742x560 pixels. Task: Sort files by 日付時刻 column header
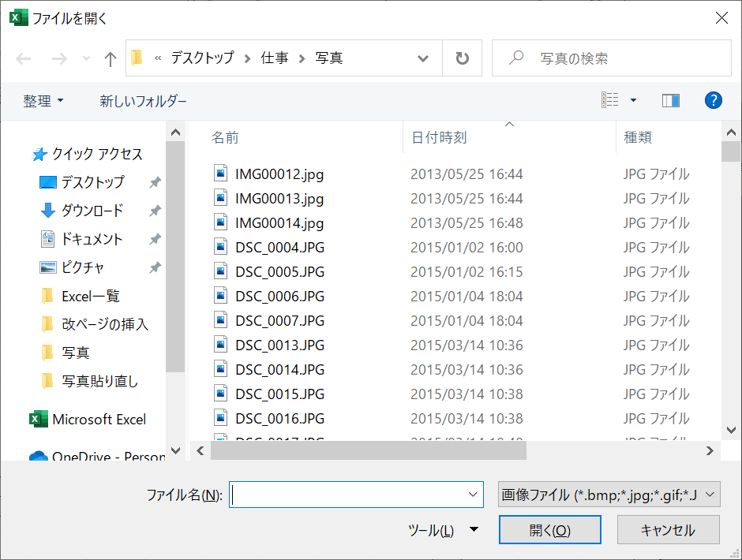click(439, 137)
